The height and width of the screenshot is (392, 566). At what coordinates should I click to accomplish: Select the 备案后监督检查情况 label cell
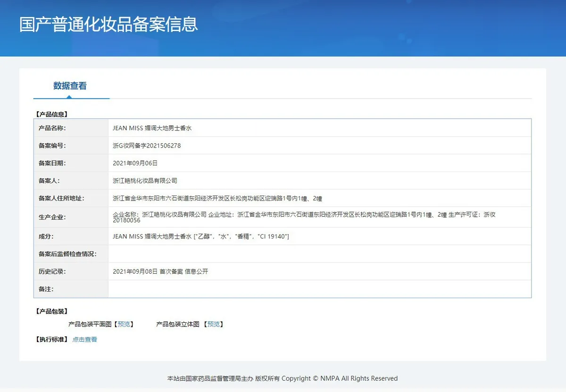tap(71, 254)
